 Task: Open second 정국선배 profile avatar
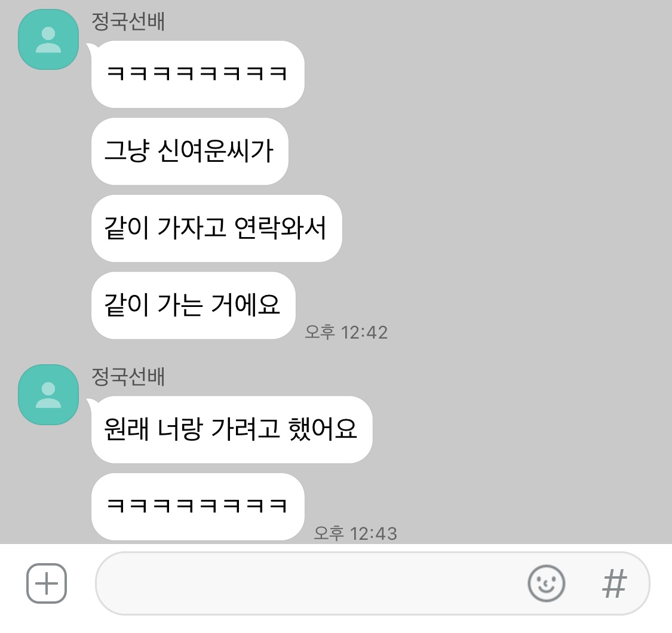48,395
